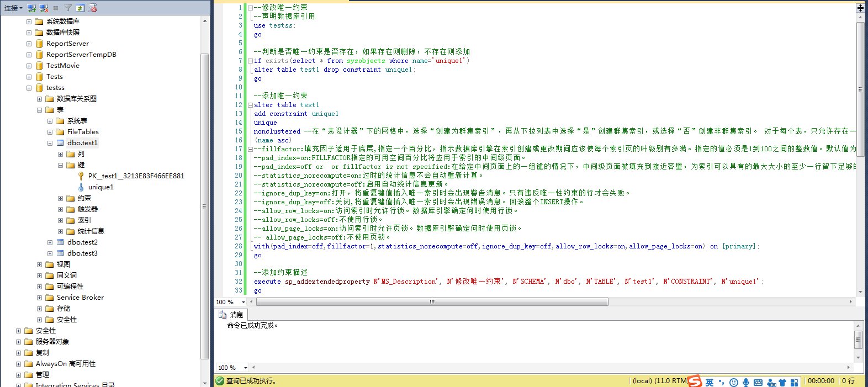Viewport: 868px width, 387px height.
Task: Select the unique1 key icon
Action: click(81, 187)
